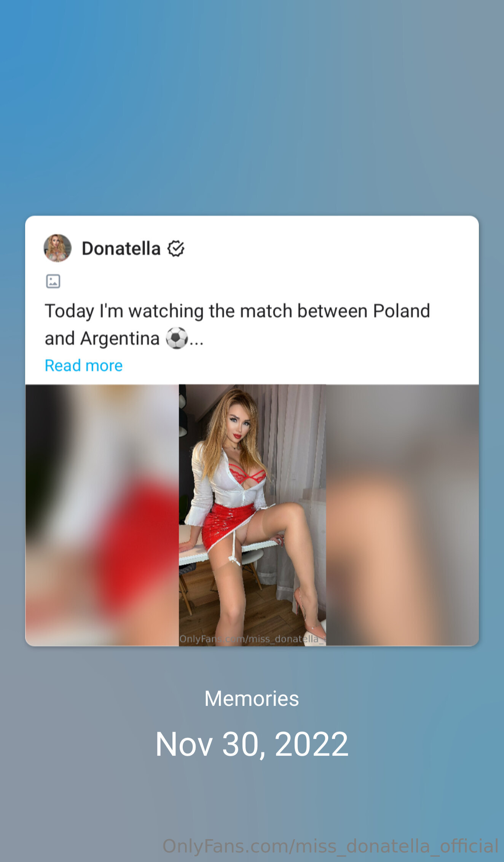Viewport: 504px width, 862px height.
Task: Click the Nov 30, 2022 date
Action: (252, 744)
